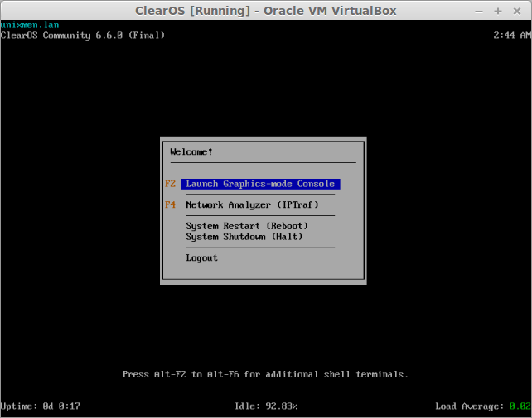Click the orange F4 shortcut label
Image resolution: width=532 pixels, height=418 pixels.
pos(171,204)
